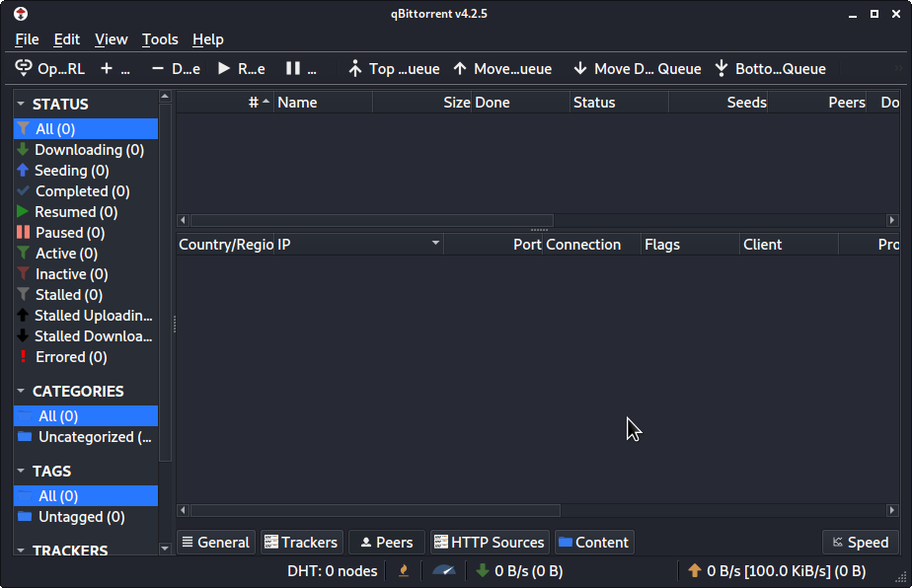Sort torrents by Seeds column
912x588 pixels.
click(x=719, y=103)
